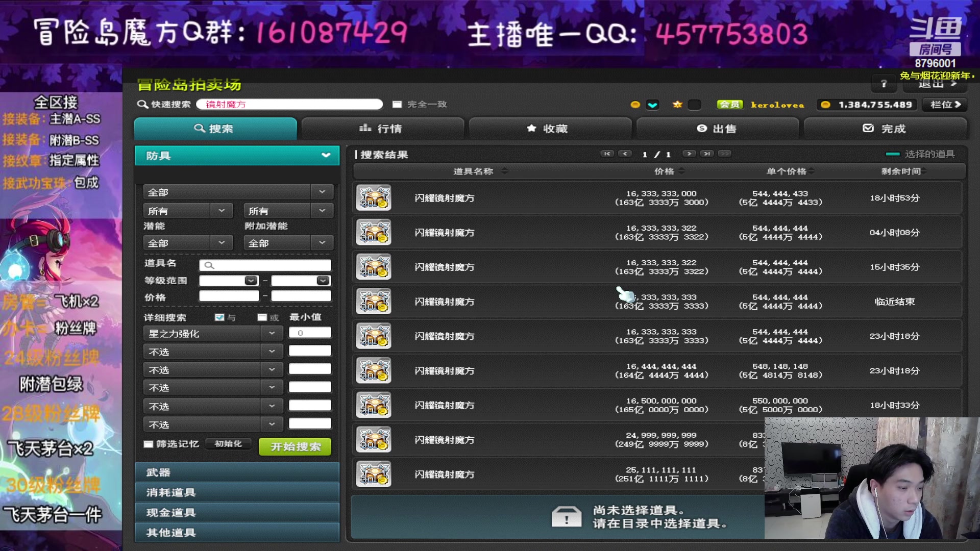Toggle the 或 (OR) checkbox
The width and height of the screenshot is (980, 551).
coord(262,317)
